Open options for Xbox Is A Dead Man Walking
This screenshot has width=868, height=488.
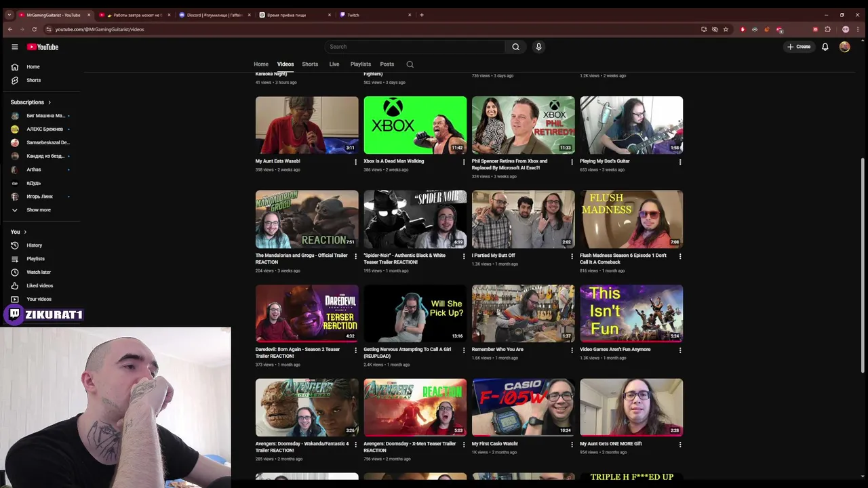pyautogui.click(x=464, y=162)
